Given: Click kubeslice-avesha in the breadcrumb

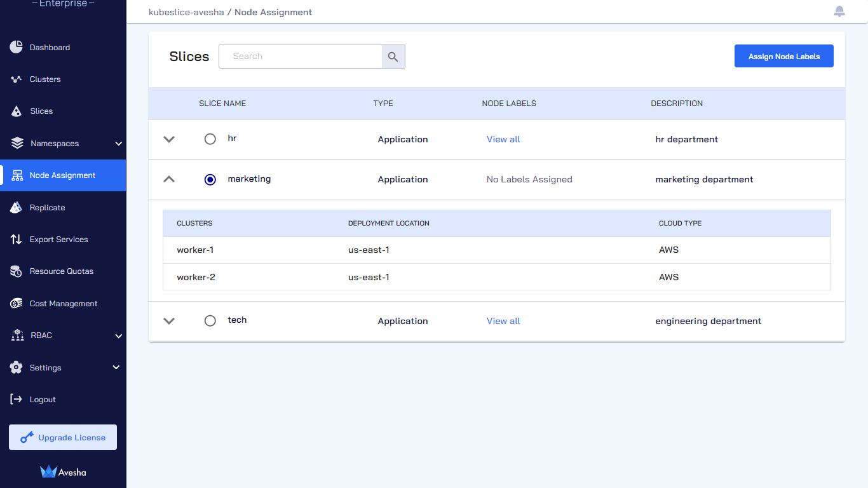Looking at the screenshot, I should 186,12.
